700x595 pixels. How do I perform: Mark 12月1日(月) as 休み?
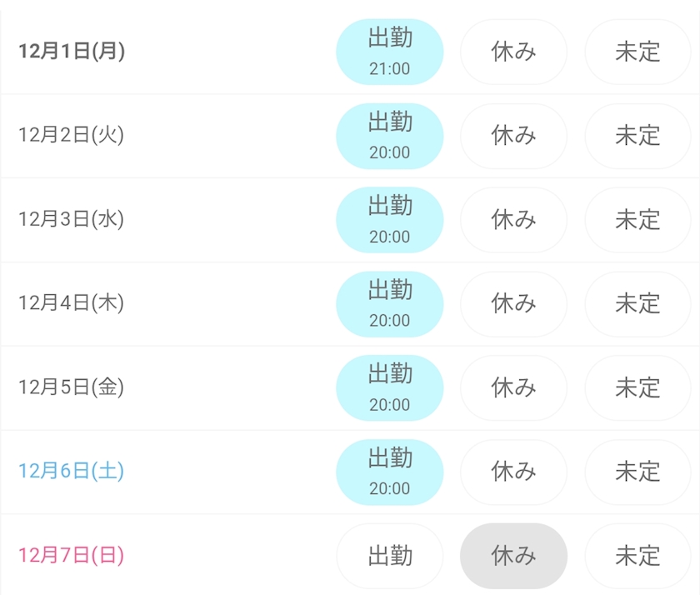513,52
